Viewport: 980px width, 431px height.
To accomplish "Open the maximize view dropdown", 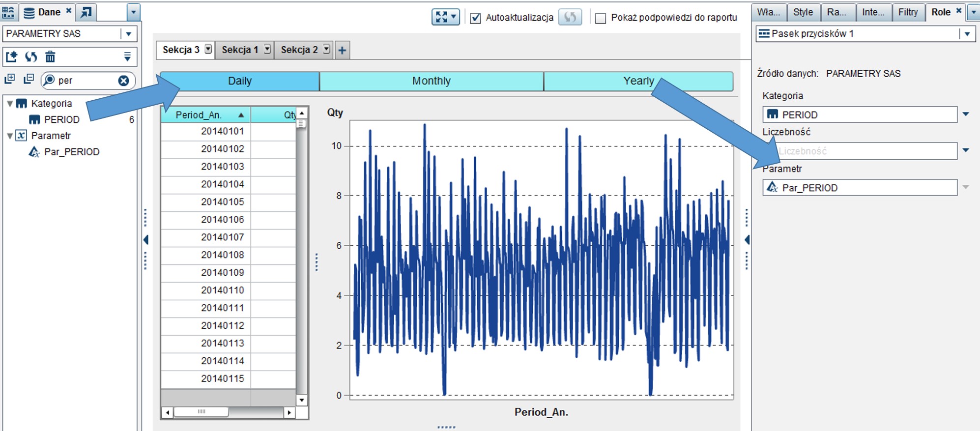I will (445, 17).
